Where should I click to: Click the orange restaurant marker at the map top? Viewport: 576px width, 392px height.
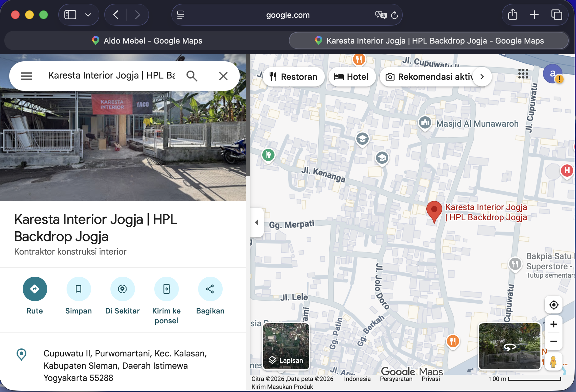[359, 59]
